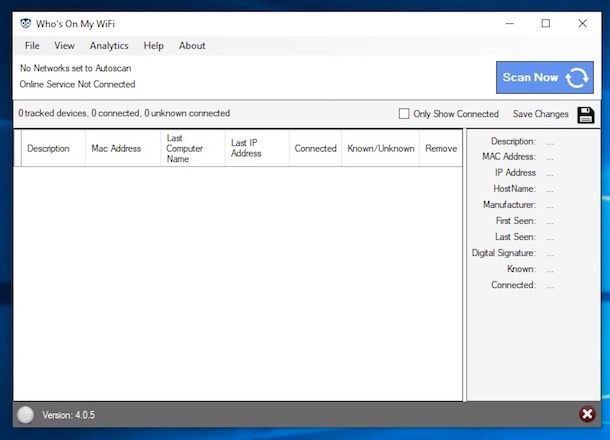Click the Known: label in details panel
Screen dimensions: 610x440
521,269
